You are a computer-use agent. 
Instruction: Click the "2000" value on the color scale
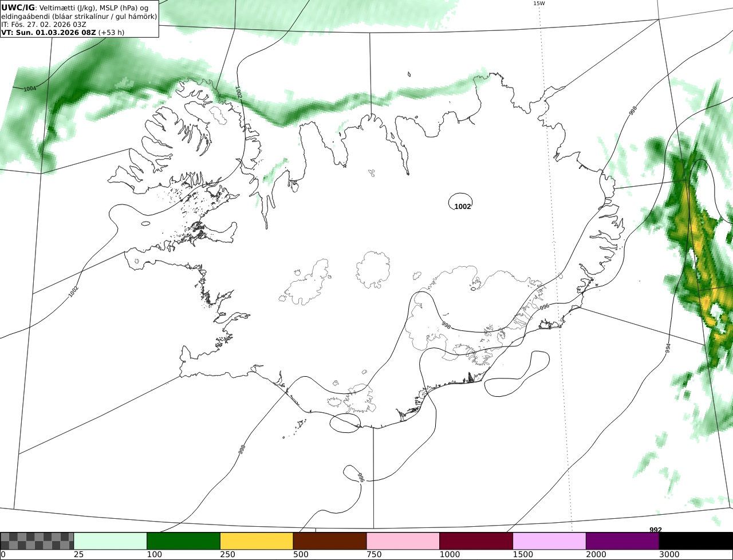(596, 555)
